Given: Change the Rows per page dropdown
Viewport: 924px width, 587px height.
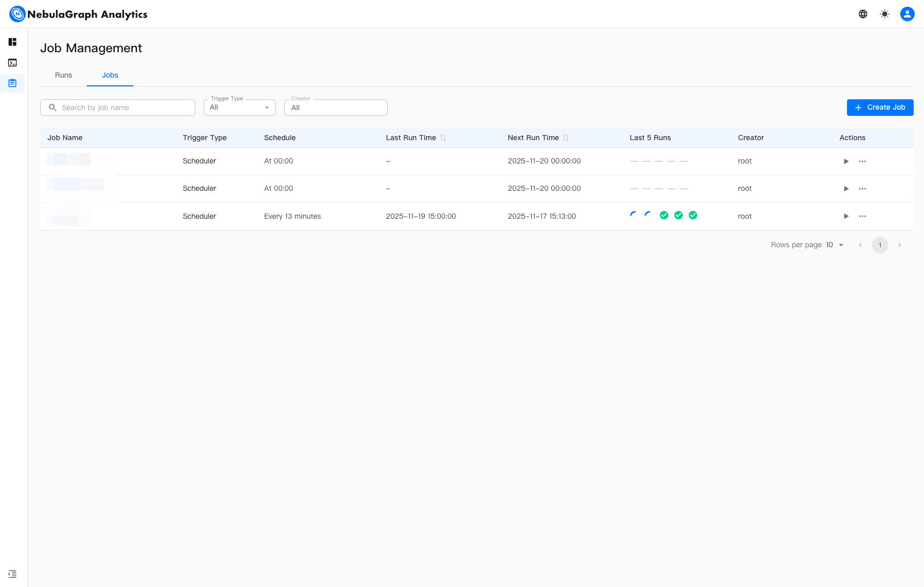Looking at the screenshot, I should coord(835,245).
